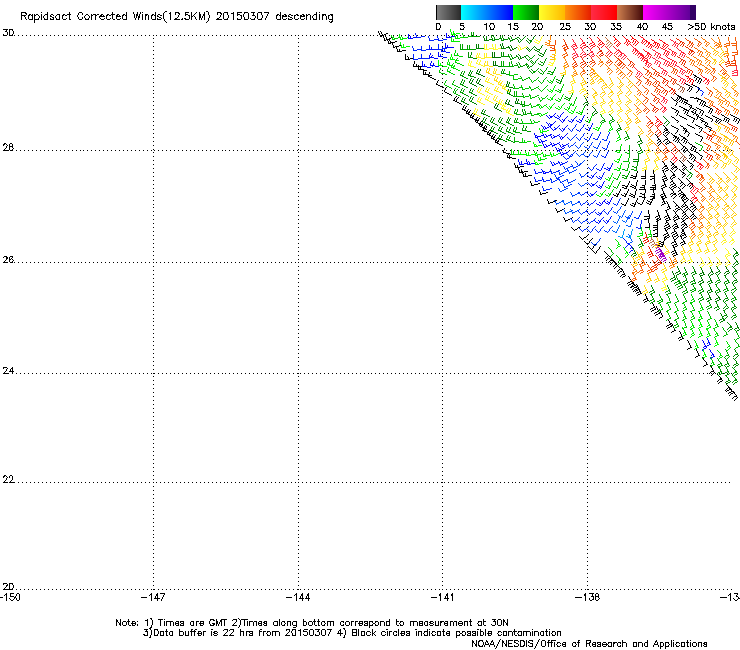Click the longitude label '-144'

pos(298,597)
